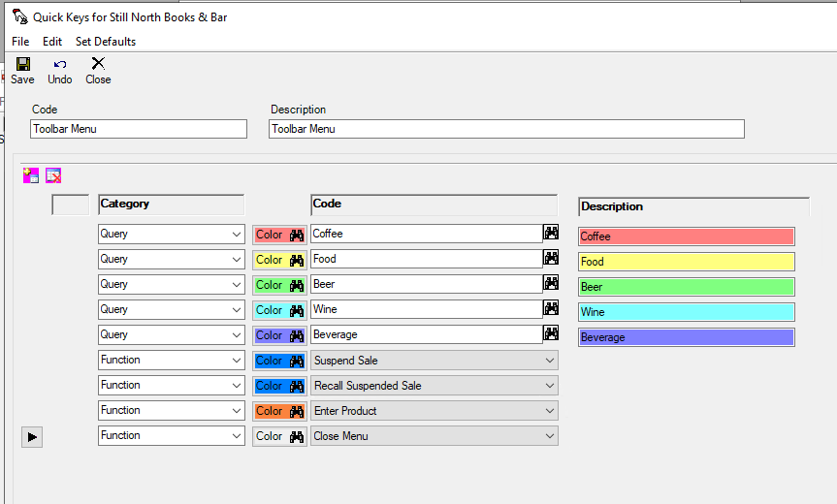837x504 pixels.
Task: Open the Set Defaults menu
Action: 106,42
